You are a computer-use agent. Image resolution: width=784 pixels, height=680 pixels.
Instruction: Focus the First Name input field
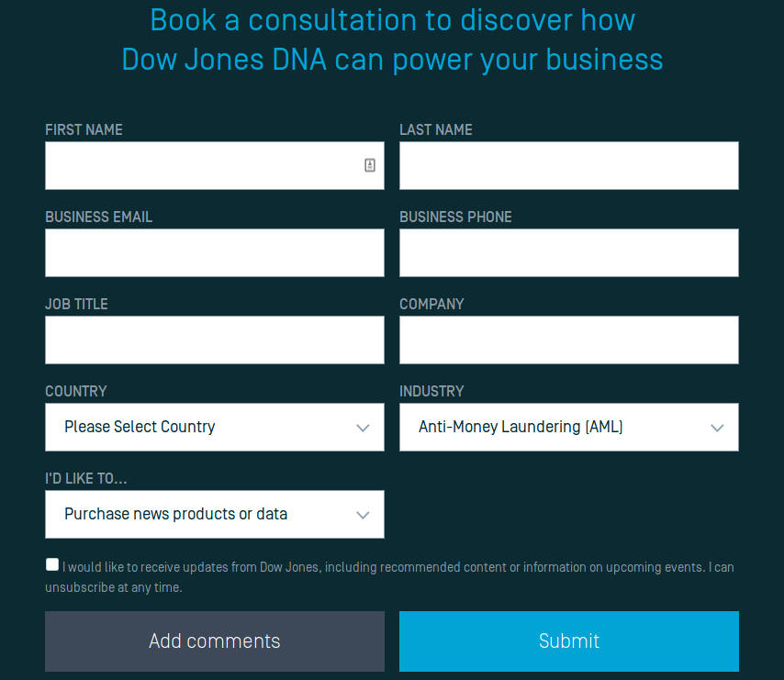coord(215,165)
